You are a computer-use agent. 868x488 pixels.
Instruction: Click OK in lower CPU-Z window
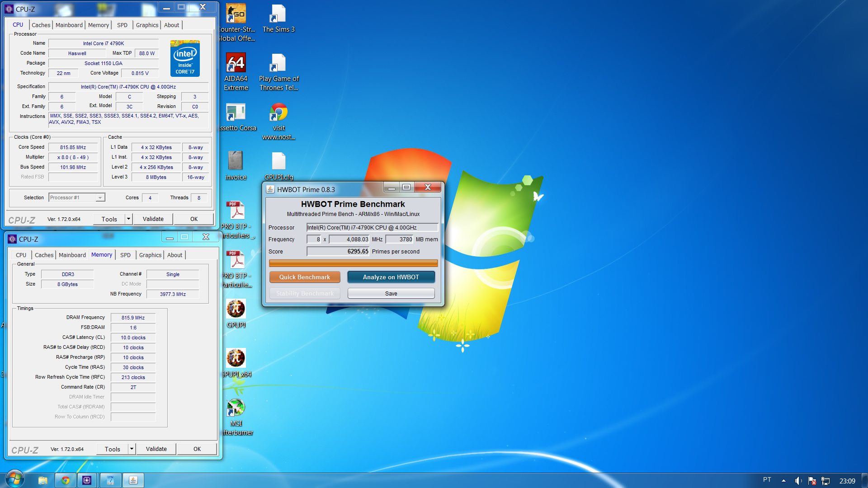[x=197, y=449]
